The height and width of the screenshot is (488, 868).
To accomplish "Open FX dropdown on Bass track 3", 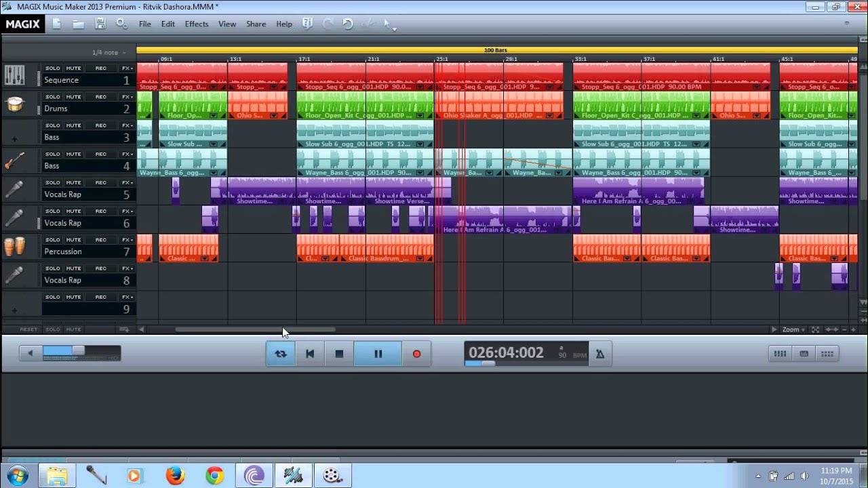I will click(127, 125).
